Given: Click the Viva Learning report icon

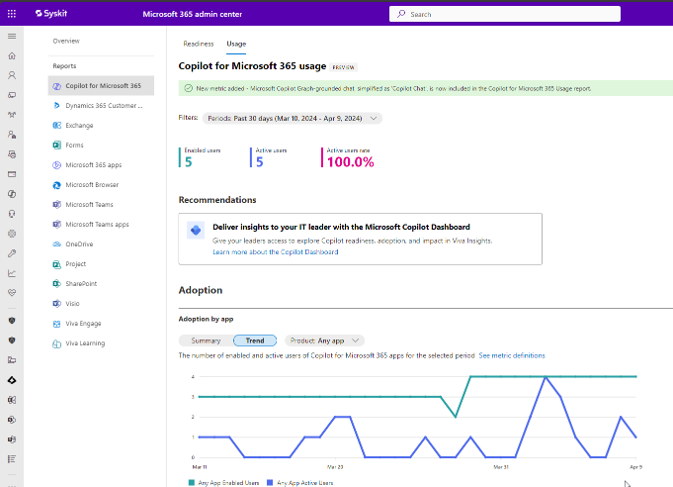Looking at the screenshot, I should [x=57, y=343].
